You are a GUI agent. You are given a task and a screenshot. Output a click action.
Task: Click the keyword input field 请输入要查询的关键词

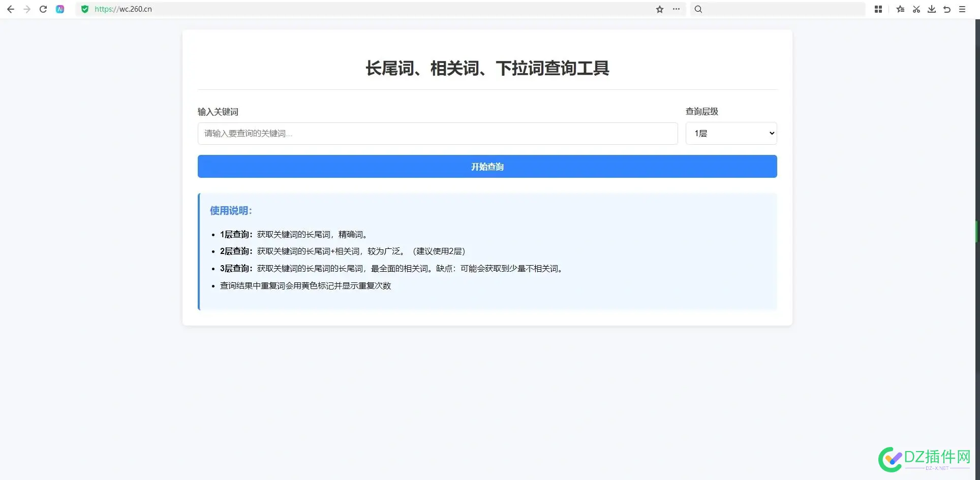coord(437,133)
